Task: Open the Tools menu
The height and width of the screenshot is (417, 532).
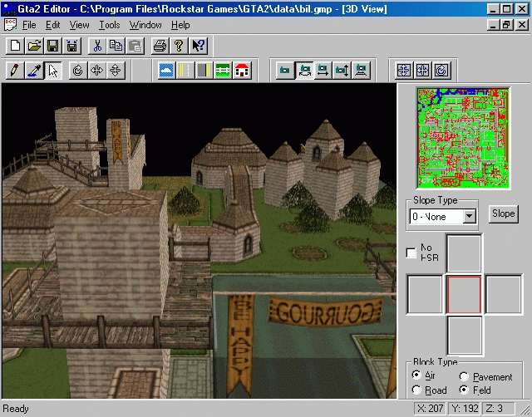Action: (110, 25)
